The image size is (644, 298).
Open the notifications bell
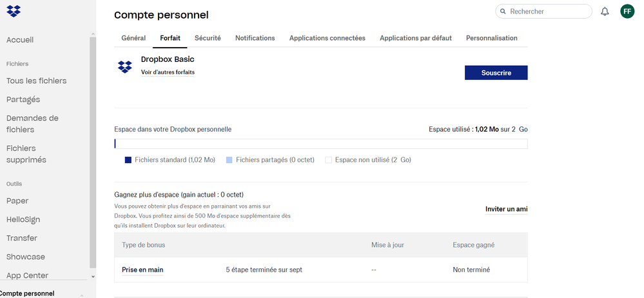605,12
